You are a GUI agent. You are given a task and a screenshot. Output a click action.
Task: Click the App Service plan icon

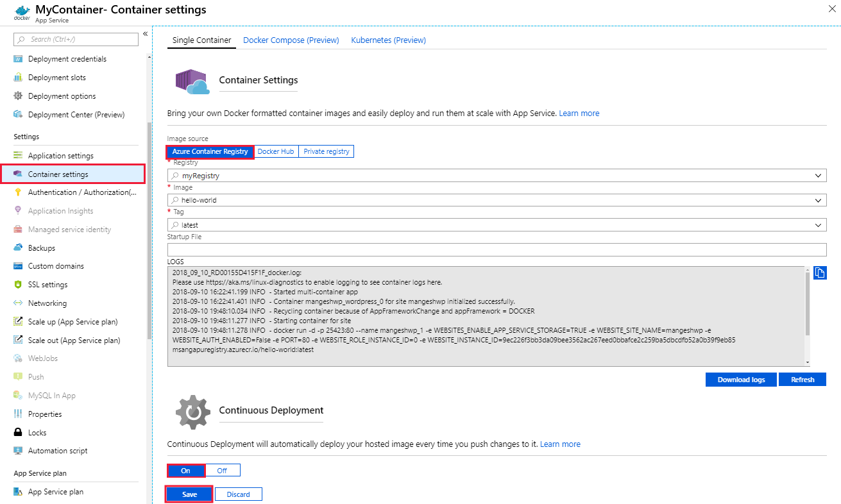18,492
